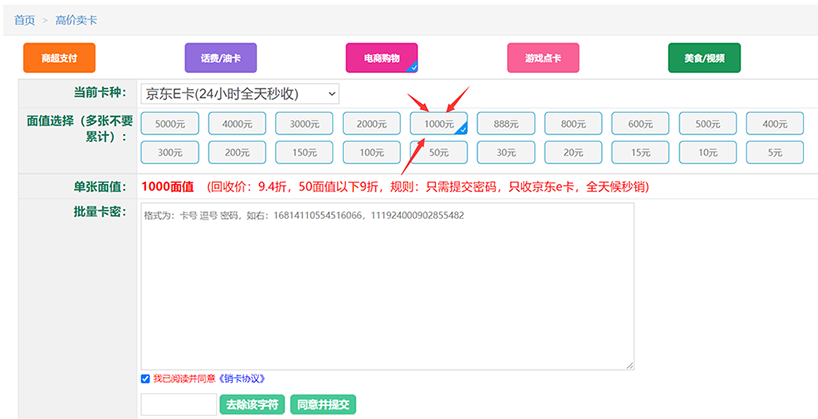
Task: Focus the character removal input box
Action: pyautogui.click(x=178, y=405)
